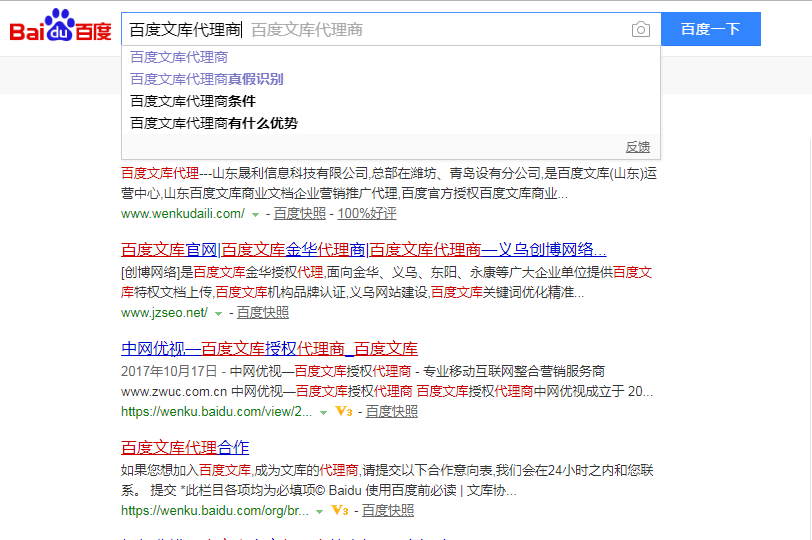Click the V3 badge beside wenku.baidu.com/view result

pos(344,412)
